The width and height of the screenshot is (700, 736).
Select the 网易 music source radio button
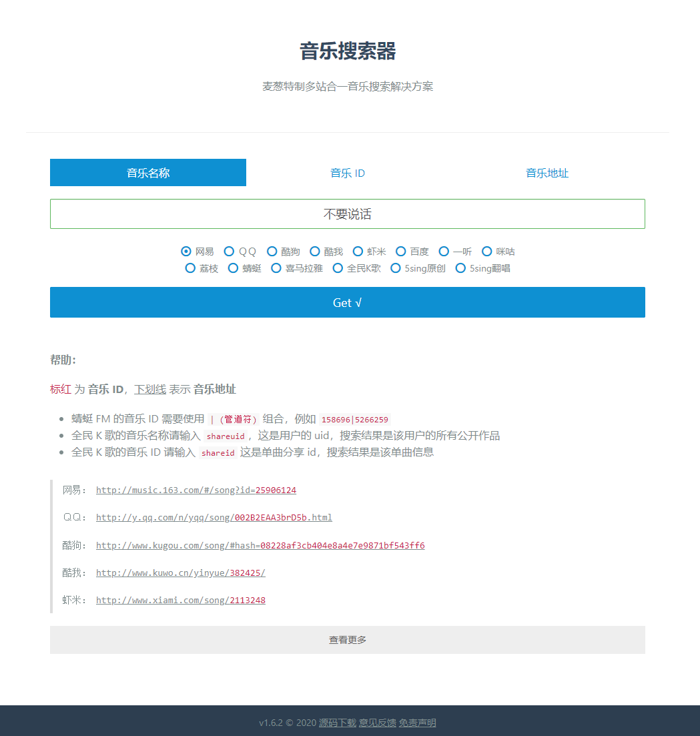[186, 252]
